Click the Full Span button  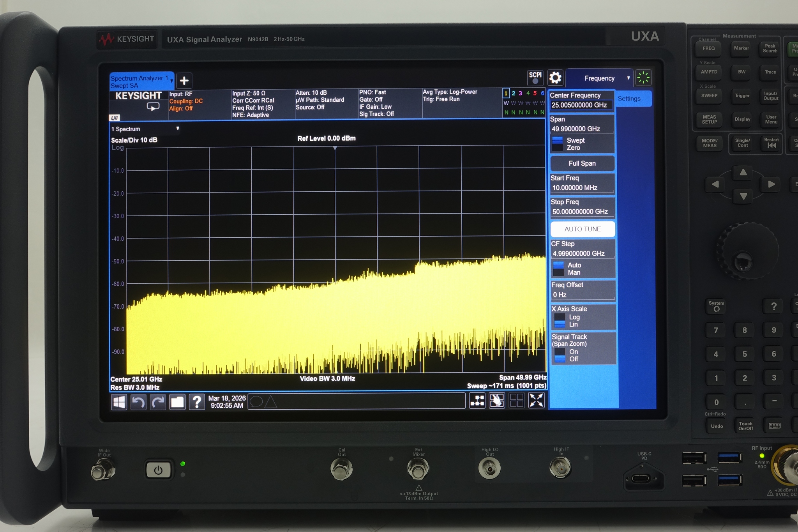coord(582,163)
